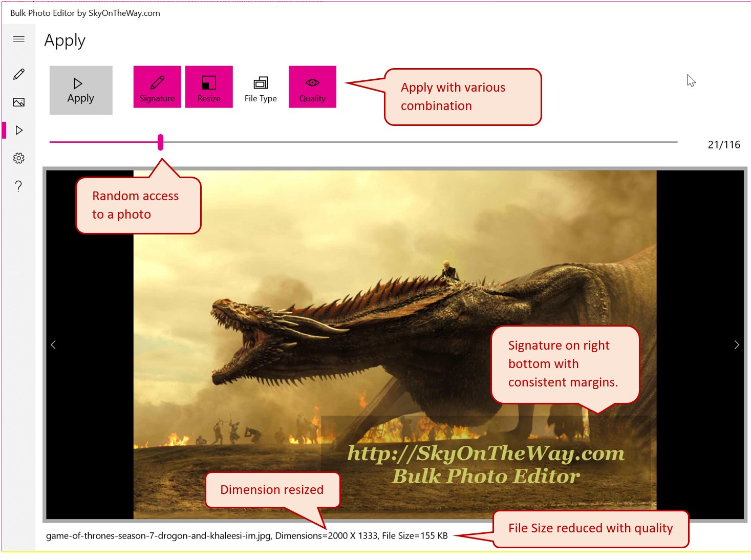Toggle the File Type option
This screenshot has height=560, width=751.
tap(261, 87)
